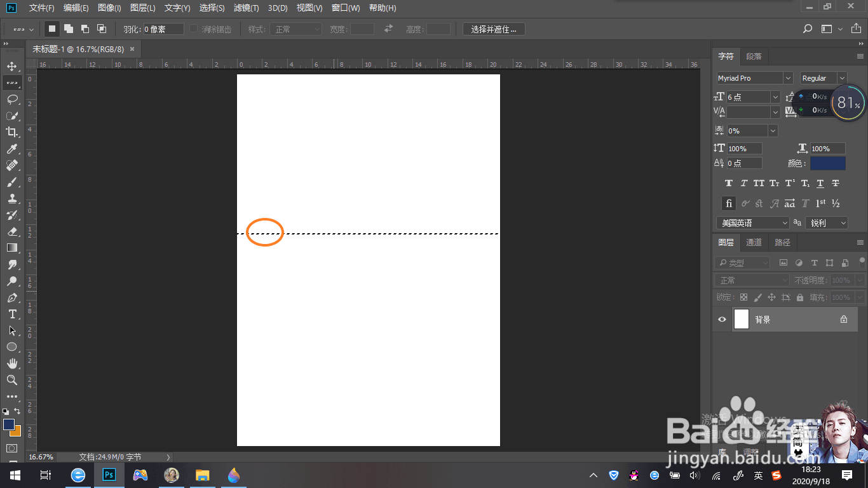
Task: Open the 文件 menu
Action: tap(42, 8)
